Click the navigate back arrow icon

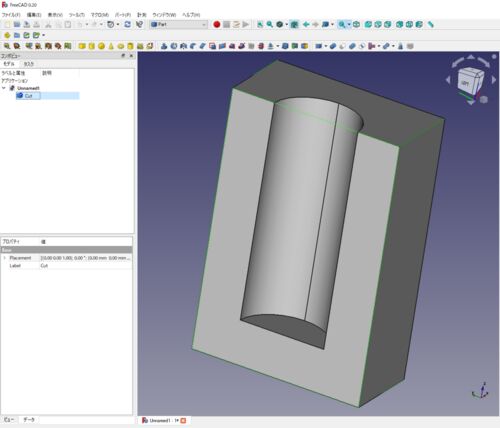[x=306, y=25]
